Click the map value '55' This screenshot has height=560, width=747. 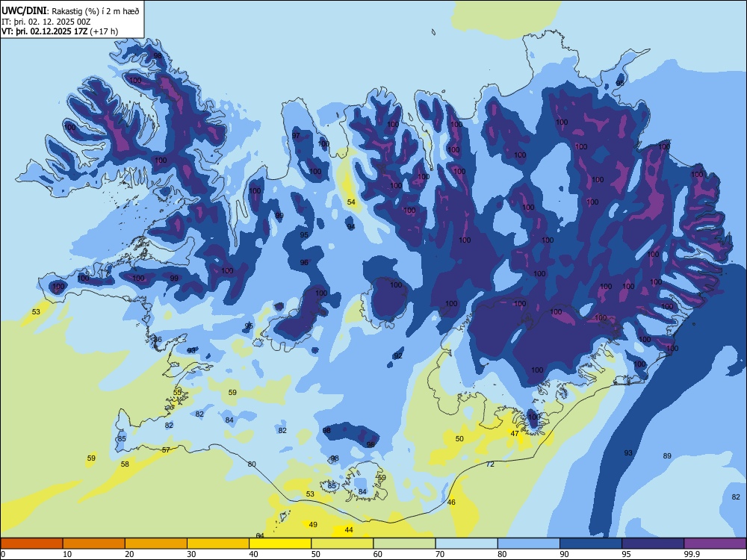[177, 393]
